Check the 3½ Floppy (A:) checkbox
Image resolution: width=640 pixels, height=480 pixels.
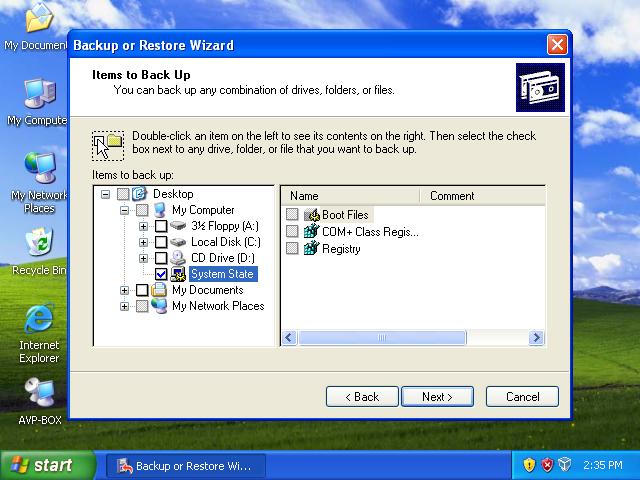click(x=161, y=226)
